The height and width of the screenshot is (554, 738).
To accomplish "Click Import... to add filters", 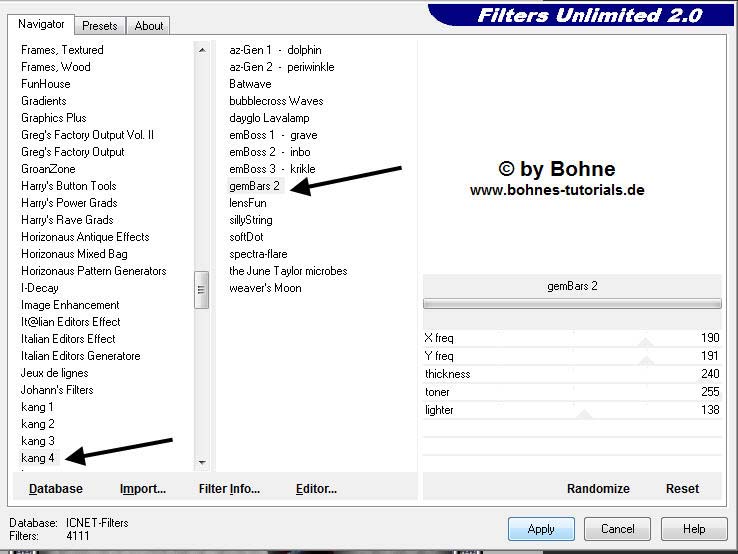I will (x=143, y=489).
